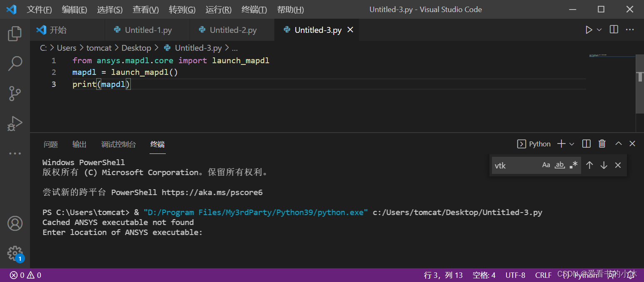Switch to the Untitled-1.py tab
This screenshot has height=282, width=644.
148,30
